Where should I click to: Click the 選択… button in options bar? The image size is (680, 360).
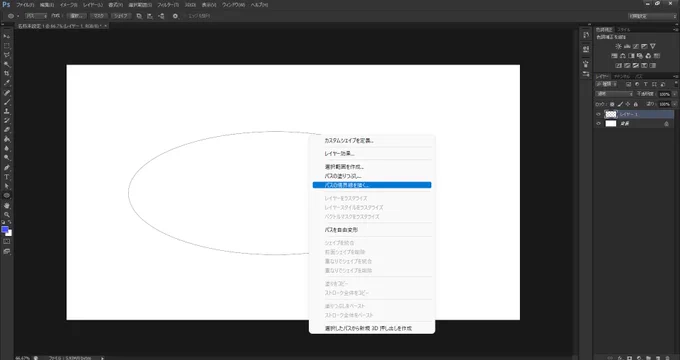pyautogui.click(x=78, y=16)
